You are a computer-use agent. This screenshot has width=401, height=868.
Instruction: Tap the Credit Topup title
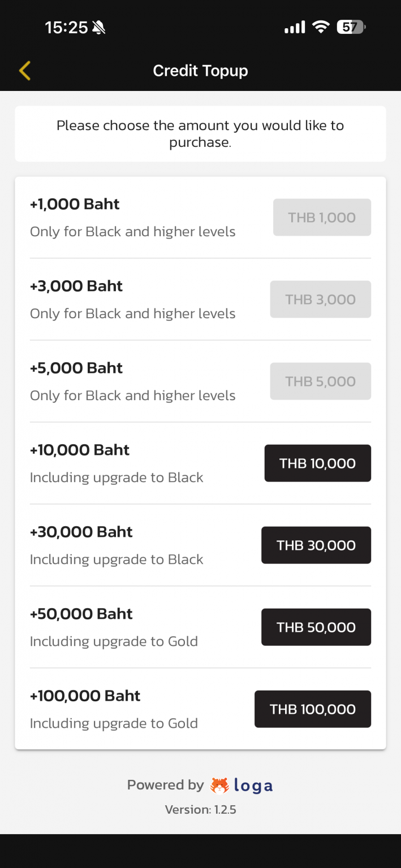(200, 70)
